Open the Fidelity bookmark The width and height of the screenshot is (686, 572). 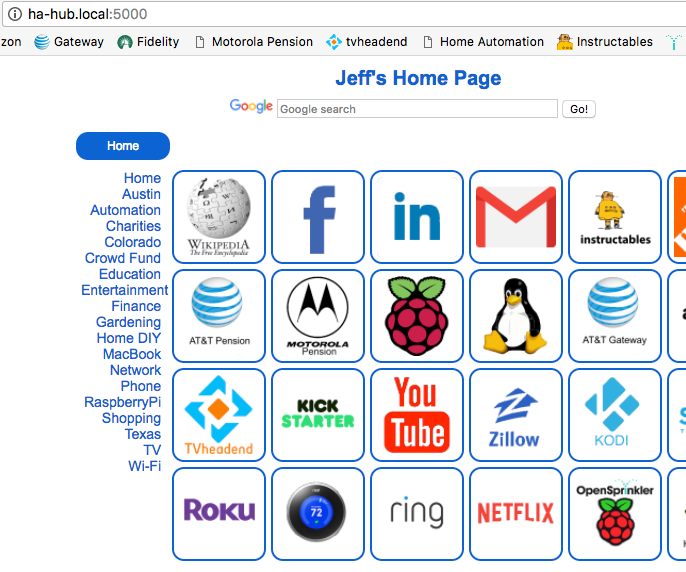pos(148,42)
